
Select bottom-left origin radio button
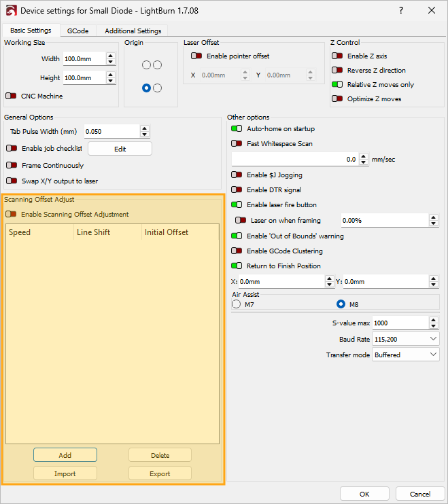(x=146, y=88)
